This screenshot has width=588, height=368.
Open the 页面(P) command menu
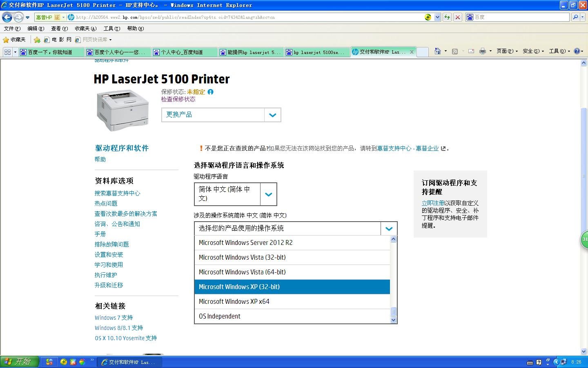tap(507, 51)
